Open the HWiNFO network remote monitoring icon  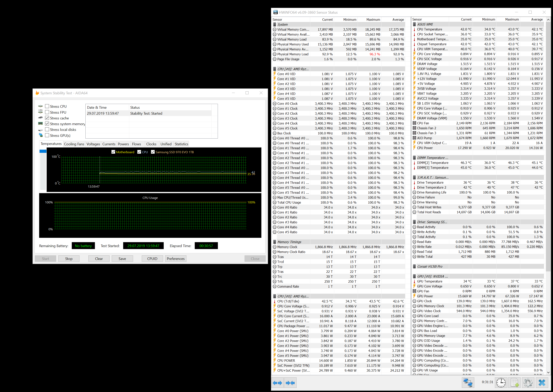[468, 383]
